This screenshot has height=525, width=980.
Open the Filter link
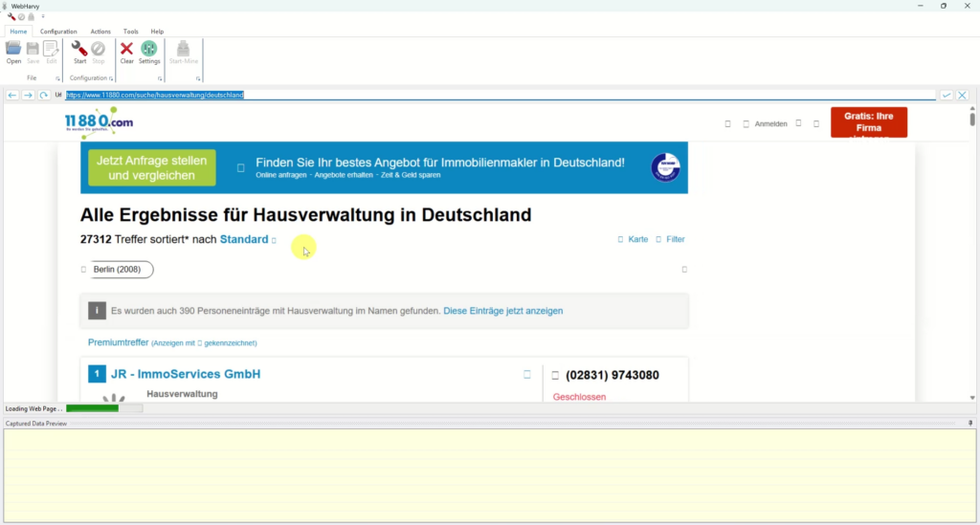point(675,239)
